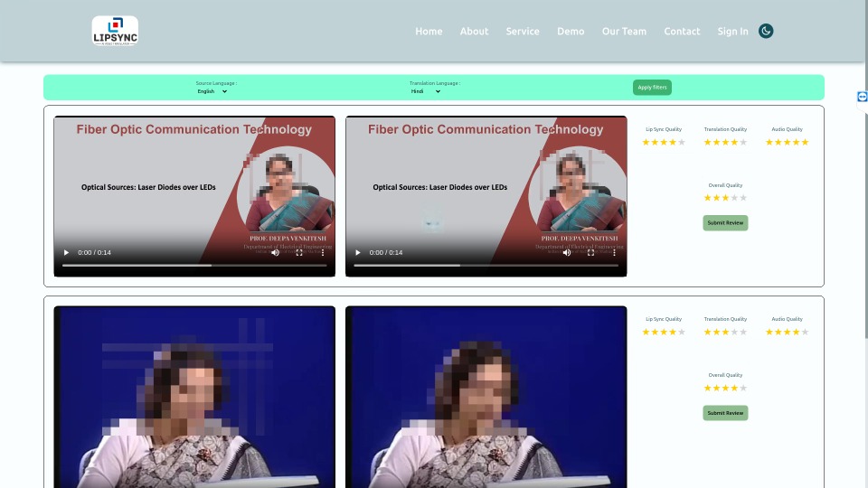This screenshot has width=868, height=488.
Task: Go to Contact page
Action: 682,31
